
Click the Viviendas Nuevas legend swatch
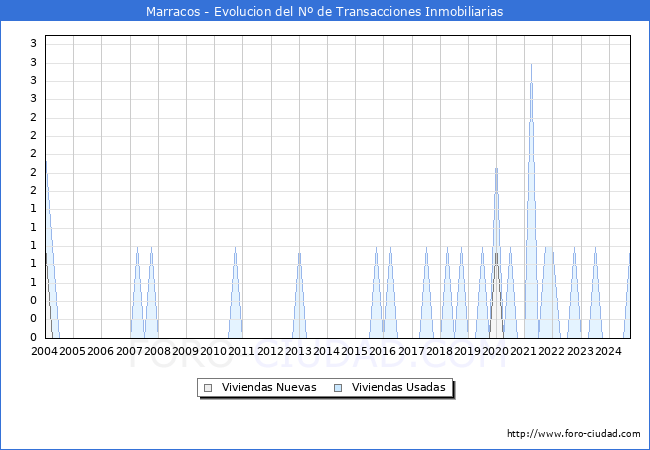click(208, 388)
